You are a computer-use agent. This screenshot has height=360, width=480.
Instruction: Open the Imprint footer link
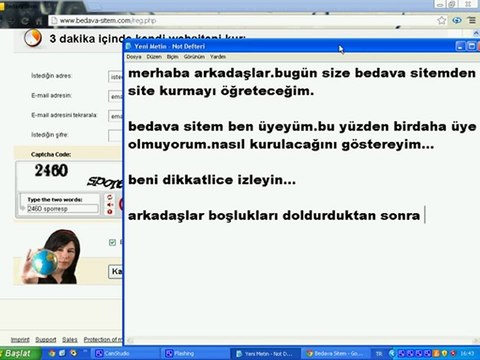(20, 340)
